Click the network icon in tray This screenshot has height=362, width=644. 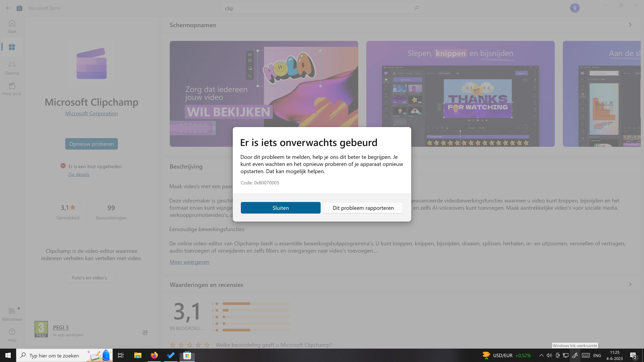pos(566,355)
